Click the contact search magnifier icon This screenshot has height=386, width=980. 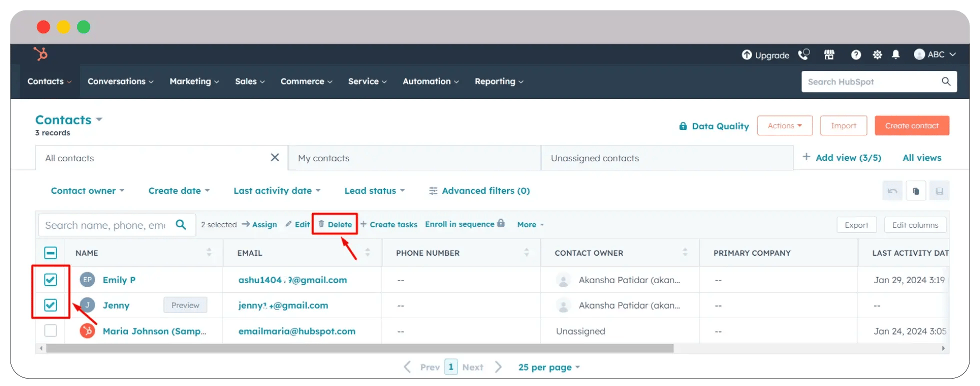coord(181,225)
